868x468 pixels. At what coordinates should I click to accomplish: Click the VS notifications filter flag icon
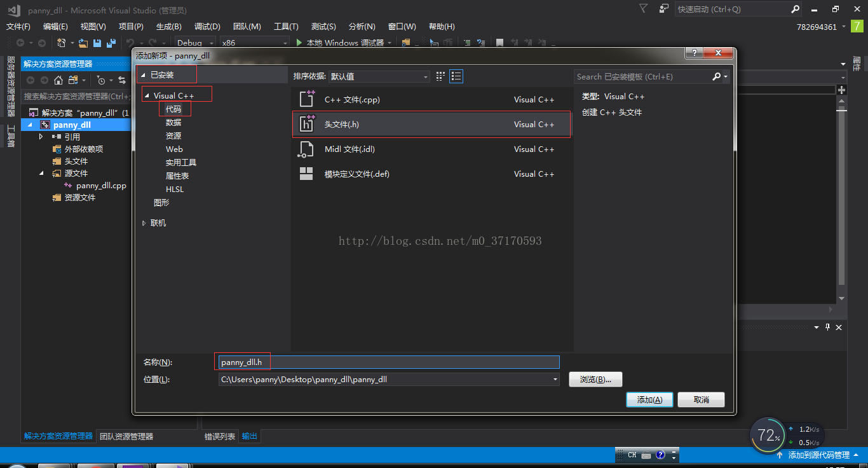(644, 8)
